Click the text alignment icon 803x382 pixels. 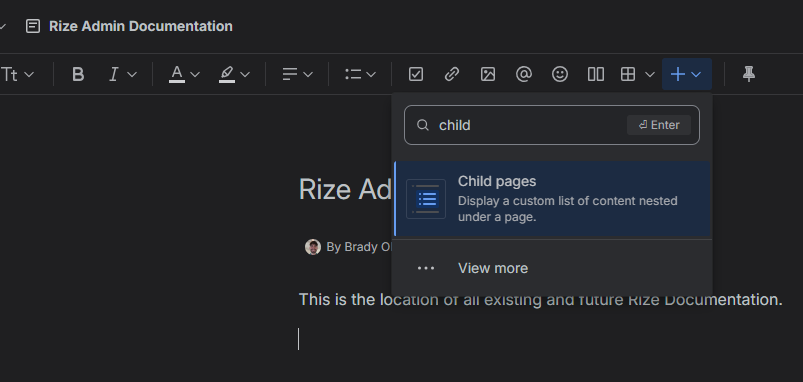tap(290, 75)
